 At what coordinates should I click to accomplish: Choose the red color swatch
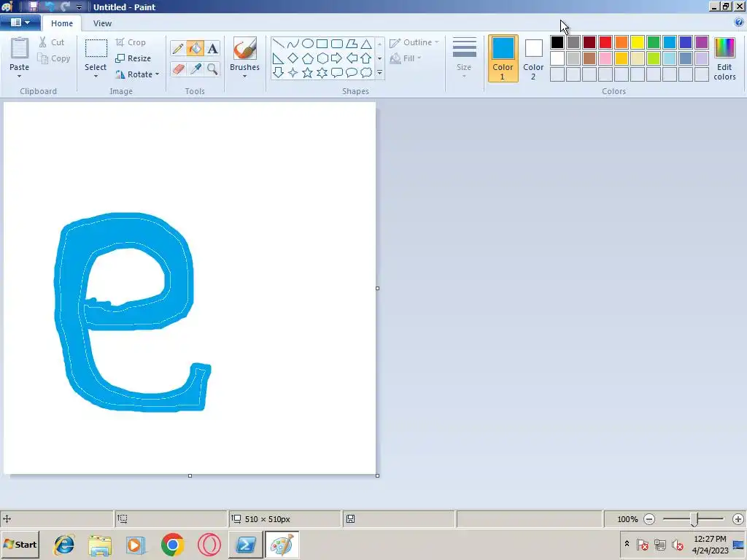[605, 42]
